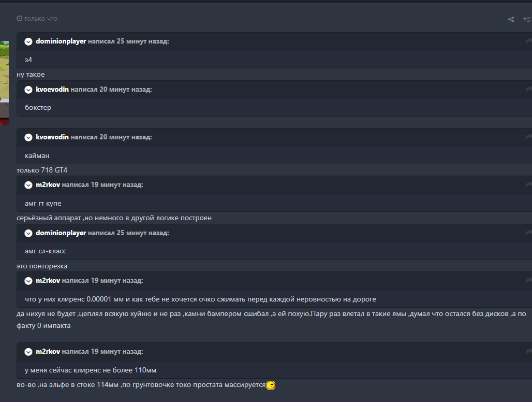Image resolution: width=532 pixels, height=402 pixels.
Task: Click the jump arrow on the 'амг сл-класс' quote
Action: click(x=528, y=233)
